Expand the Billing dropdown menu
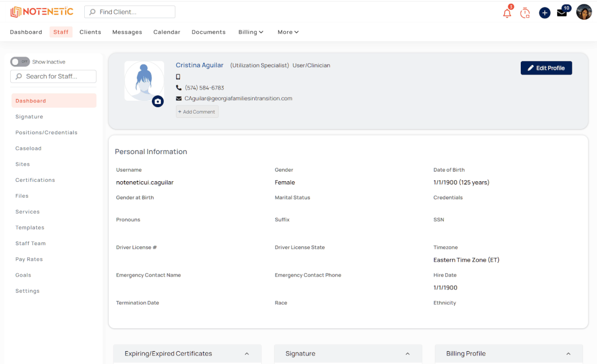Viewport: 597px width, 364px height. tap(251, 32)
